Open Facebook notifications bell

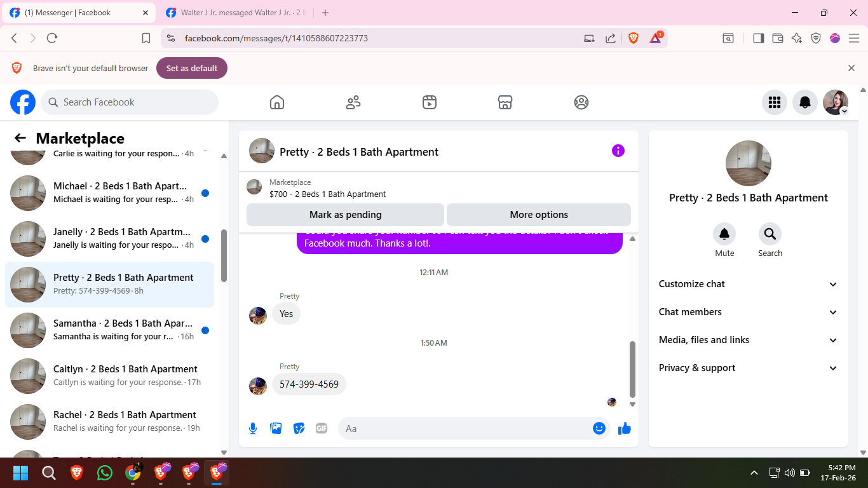click(805, 102)
